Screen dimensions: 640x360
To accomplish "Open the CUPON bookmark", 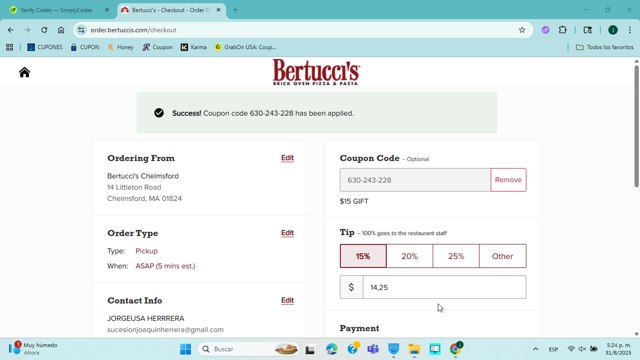I will (85, 47).
